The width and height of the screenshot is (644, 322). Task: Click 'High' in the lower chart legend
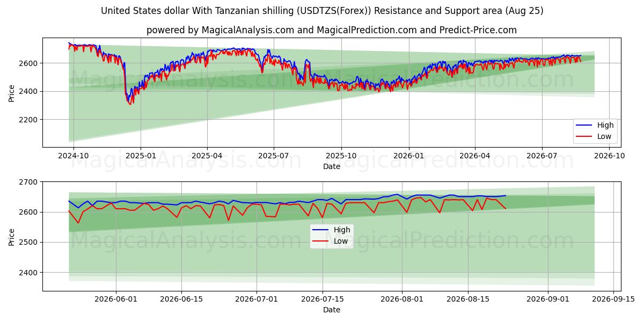(342, 230)
